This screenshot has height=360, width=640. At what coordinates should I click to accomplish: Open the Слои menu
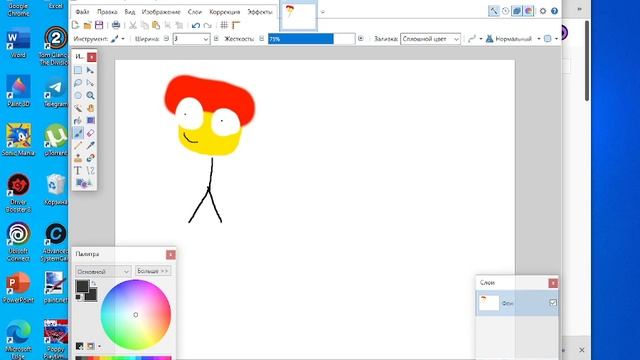(195, 12)
